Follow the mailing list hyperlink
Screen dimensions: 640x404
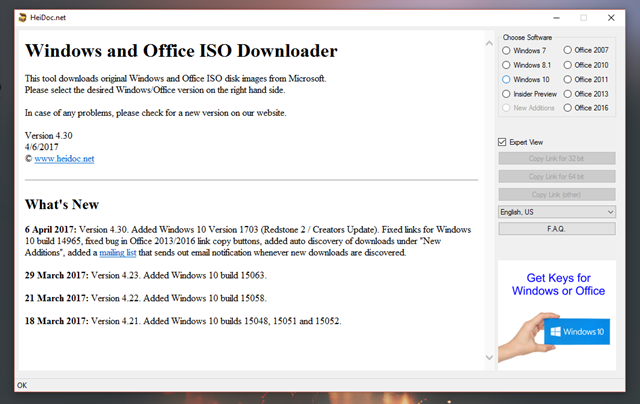(120, 253)
